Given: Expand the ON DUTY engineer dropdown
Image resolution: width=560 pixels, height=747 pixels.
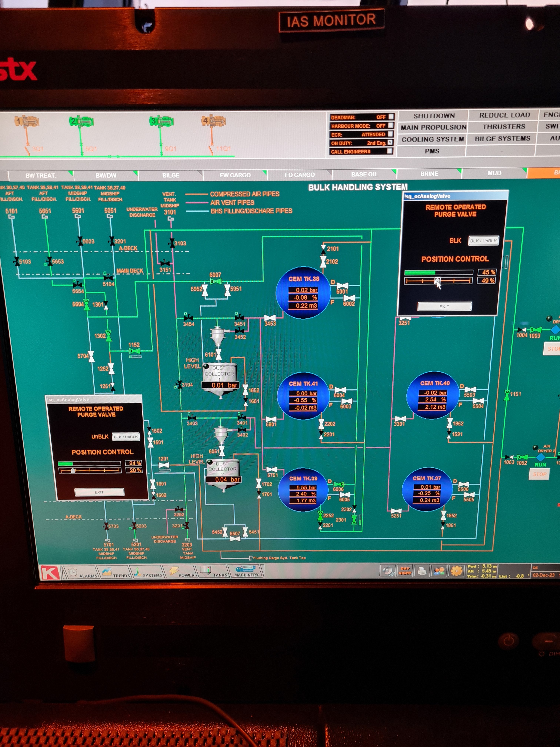Looking at the screenshot, I should [390, 142].
